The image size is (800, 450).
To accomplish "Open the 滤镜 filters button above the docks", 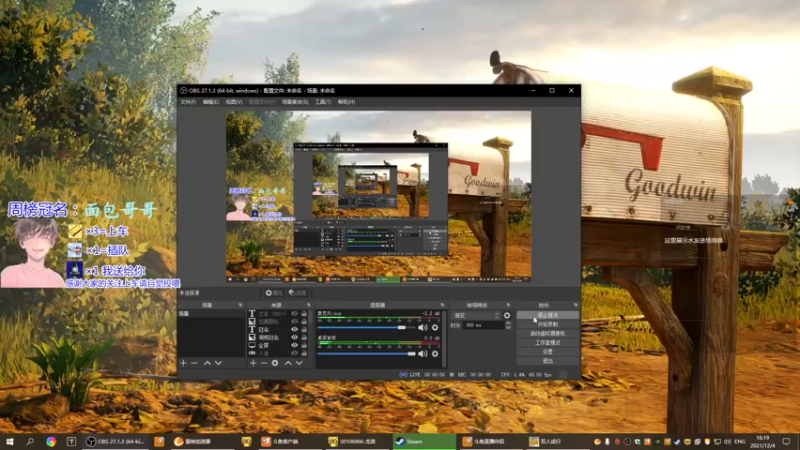I will (x=297, y=293).
